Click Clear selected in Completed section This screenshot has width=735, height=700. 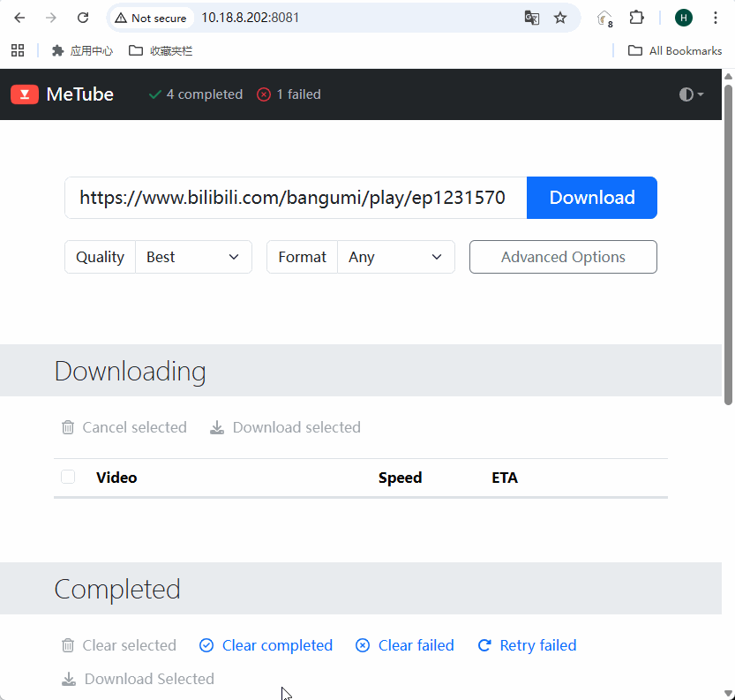[118, 645]
